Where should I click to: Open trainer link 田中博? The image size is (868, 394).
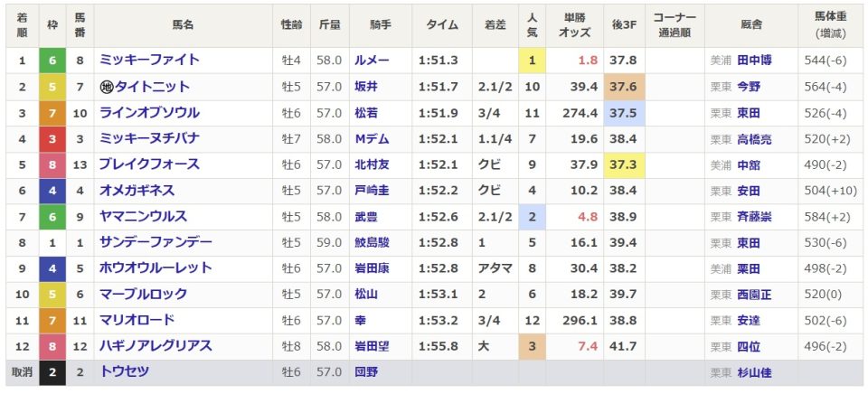[x=755, y=61]
